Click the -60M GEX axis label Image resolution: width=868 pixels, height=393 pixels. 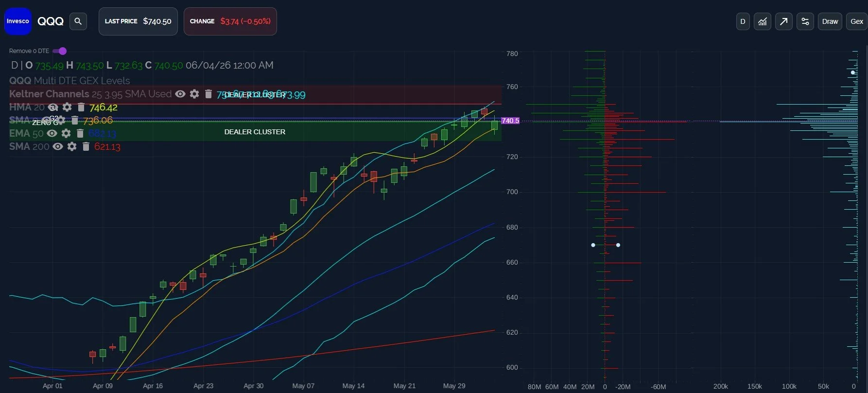pyautogui.click(x=659, y=387)
